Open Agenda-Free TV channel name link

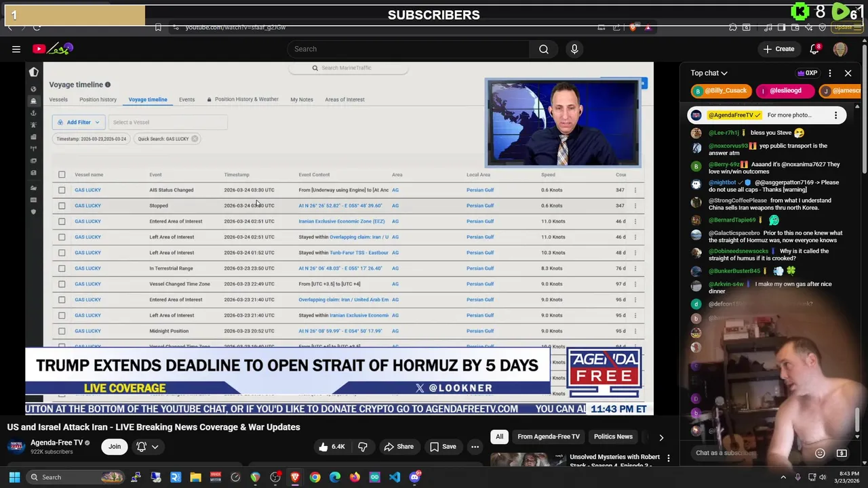[x=57, y=443]
